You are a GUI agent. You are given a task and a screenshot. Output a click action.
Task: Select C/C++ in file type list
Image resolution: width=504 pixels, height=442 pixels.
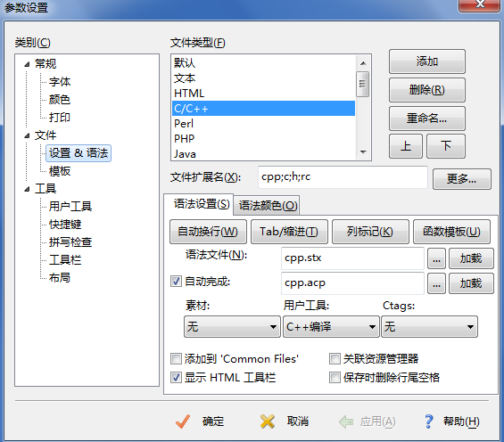point(263,109)
